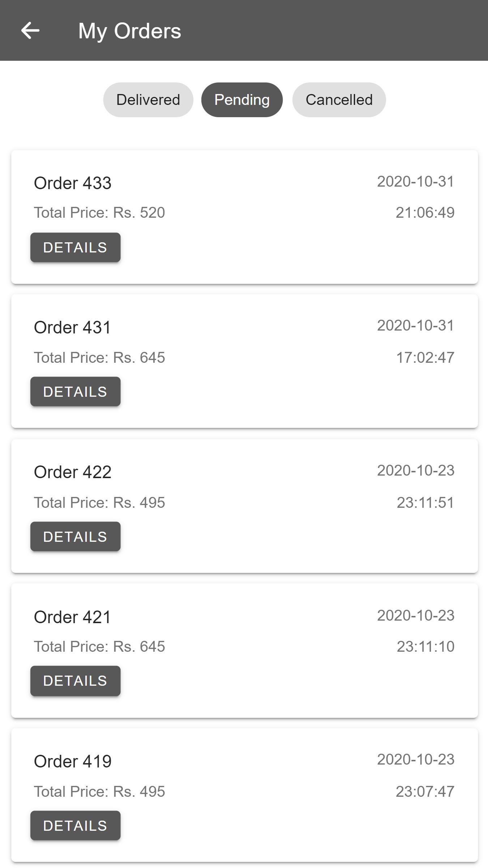Click the Order 422 title
Screen dimensions: 488x868
click(x=73, y=472)
